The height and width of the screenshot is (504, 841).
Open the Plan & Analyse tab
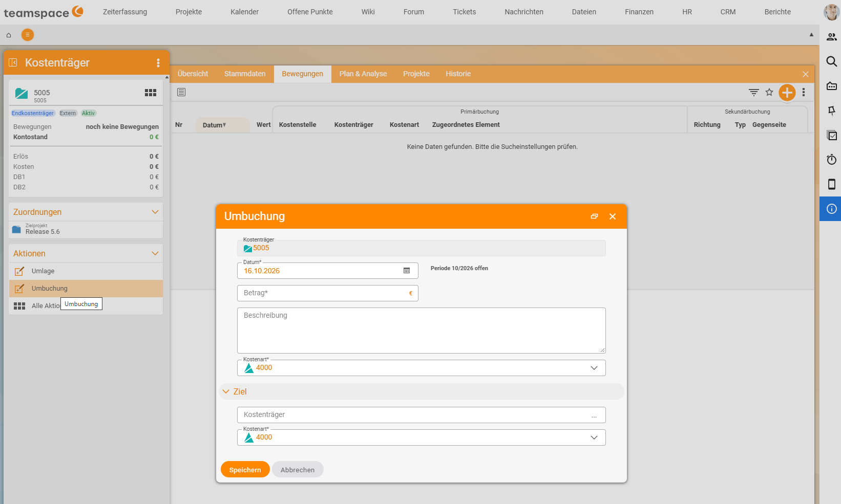point(363,74)
